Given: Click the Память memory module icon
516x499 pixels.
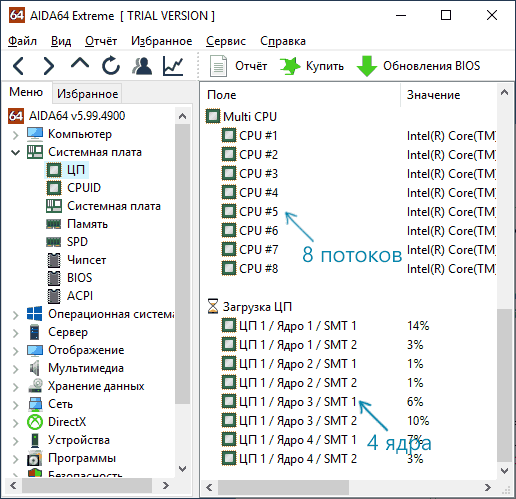Looking at the screenshot, I should click(54, 224).
